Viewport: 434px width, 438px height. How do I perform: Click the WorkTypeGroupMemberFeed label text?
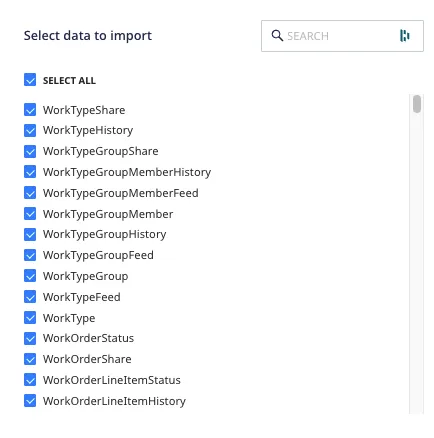tap(121, 194)
